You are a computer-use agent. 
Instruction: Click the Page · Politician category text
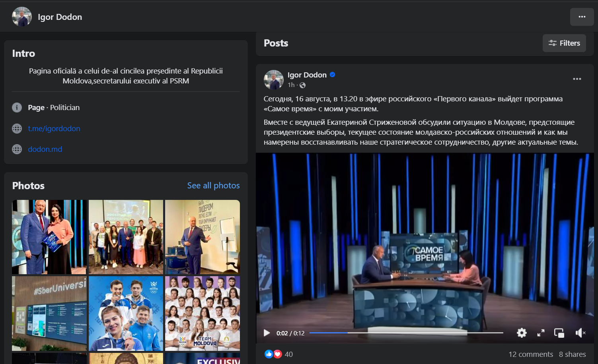click(54, 108)
